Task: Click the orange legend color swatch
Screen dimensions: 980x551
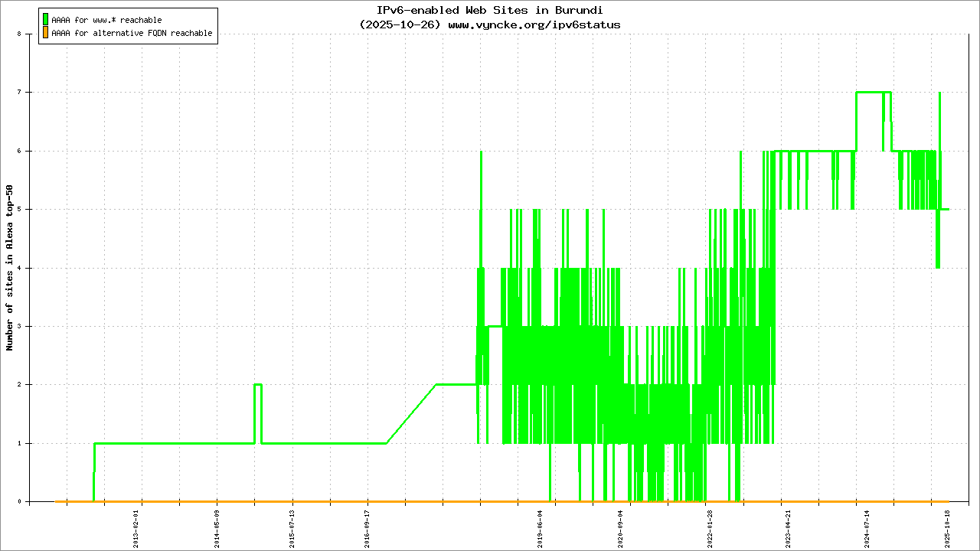Action: (45, 33)
